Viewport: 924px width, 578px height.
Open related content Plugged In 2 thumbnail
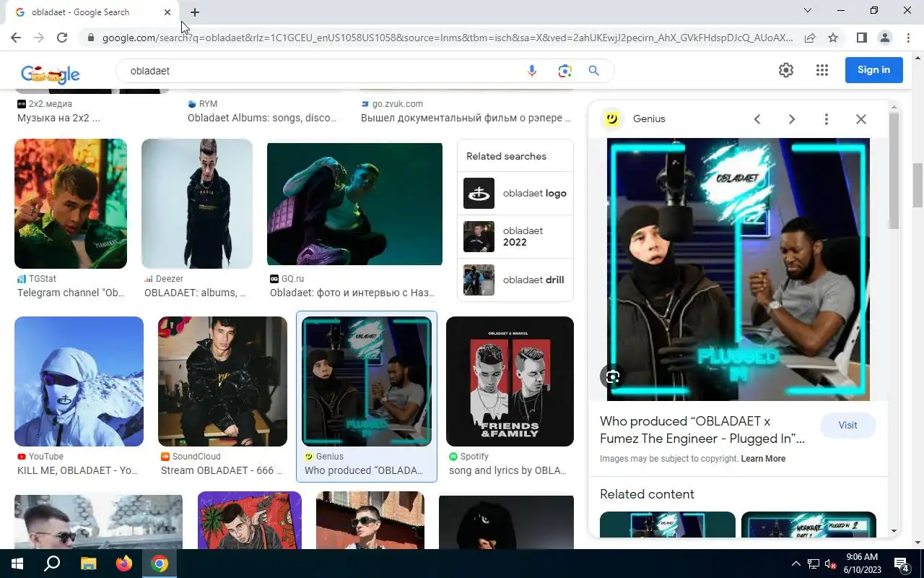(x=808, y=525)
